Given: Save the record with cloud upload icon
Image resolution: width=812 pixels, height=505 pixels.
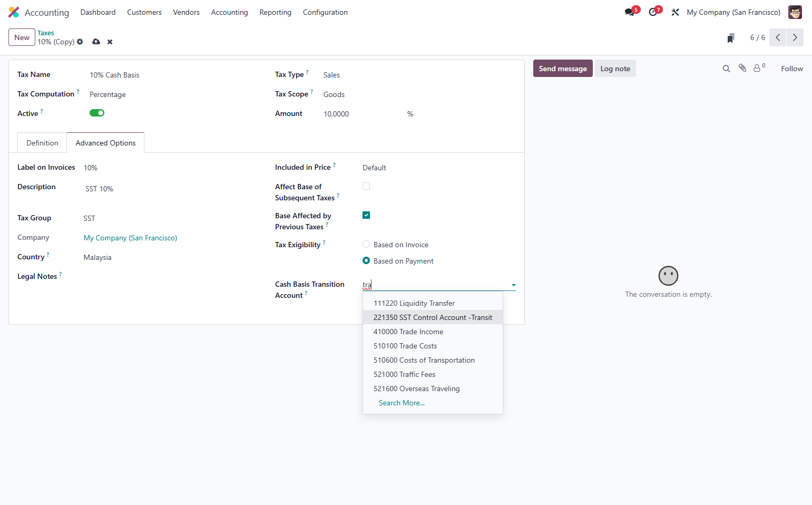Looking at the screenshot, I should point(96,42).
